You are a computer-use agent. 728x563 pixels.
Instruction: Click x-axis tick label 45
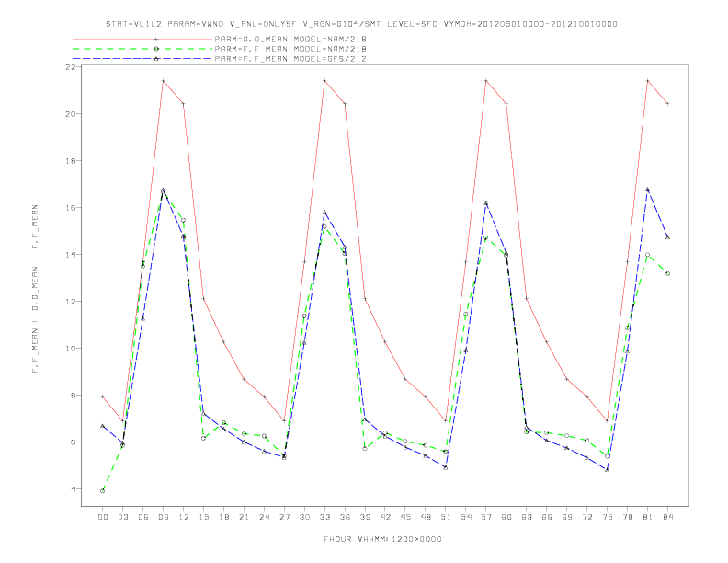point(405,517)
